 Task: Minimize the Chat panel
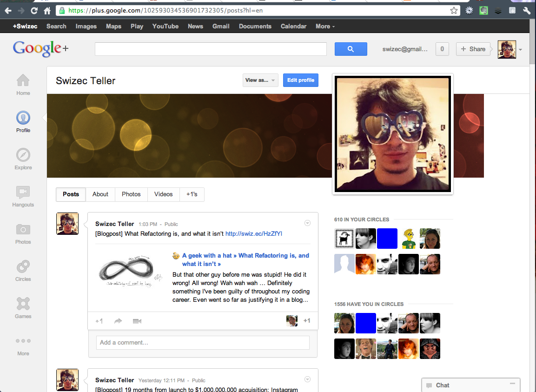point(512,384)
